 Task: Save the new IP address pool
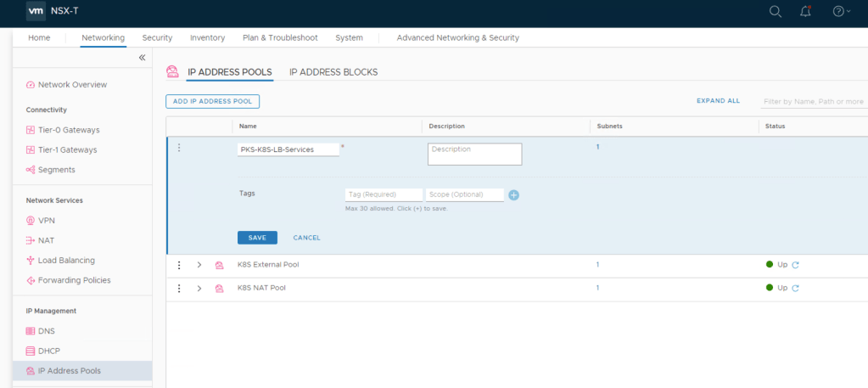pyautogui.click(x=257, y=238)
